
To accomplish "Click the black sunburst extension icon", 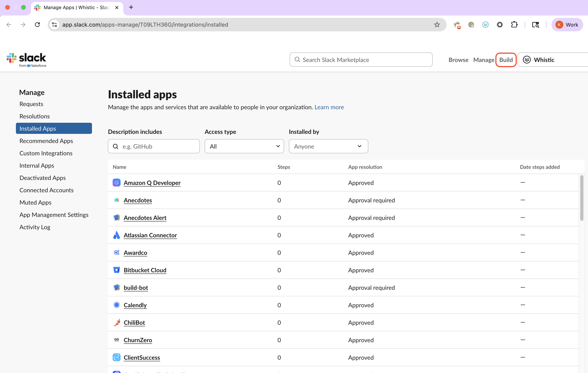I will coord(500,25).
